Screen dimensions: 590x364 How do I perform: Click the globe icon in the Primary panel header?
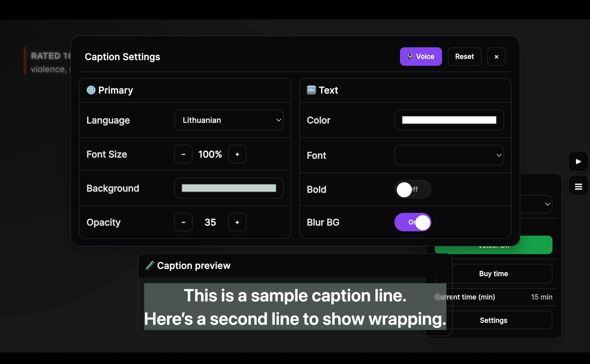coord(91,90)
